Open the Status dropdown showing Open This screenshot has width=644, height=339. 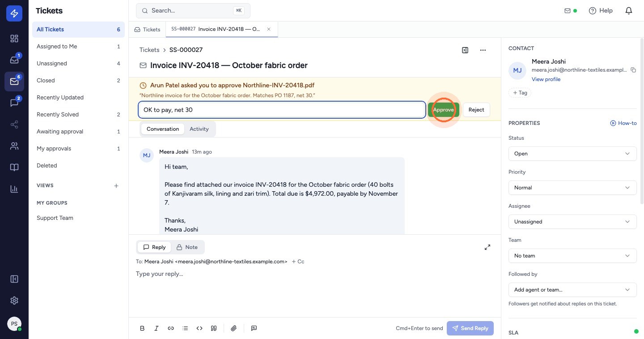tap(572, 154)
